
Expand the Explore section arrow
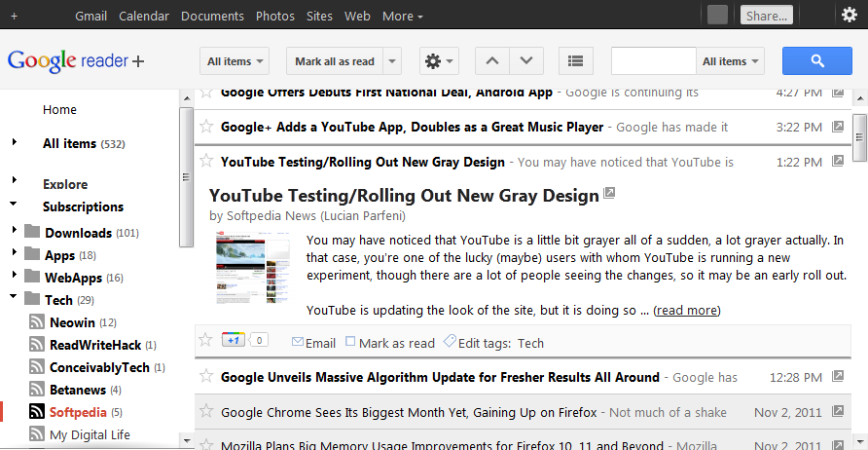click(15, 179)
